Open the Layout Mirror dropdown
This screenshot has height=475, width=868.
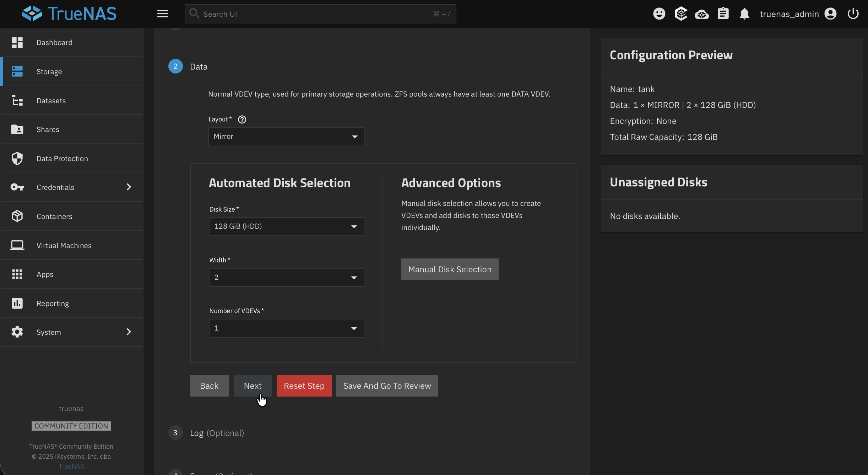(286, 137)
